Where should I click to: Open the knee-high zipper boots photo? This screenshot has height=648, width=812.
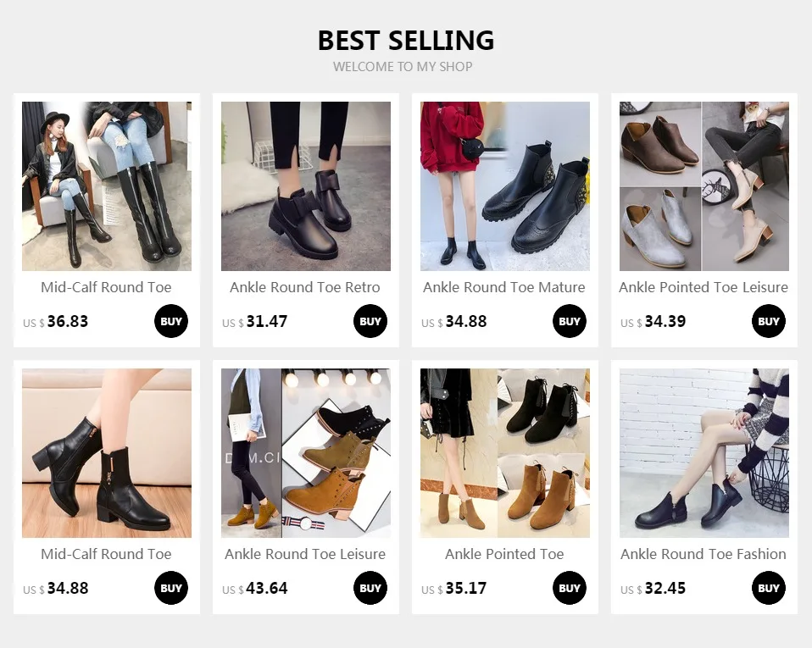click(107, 186)
